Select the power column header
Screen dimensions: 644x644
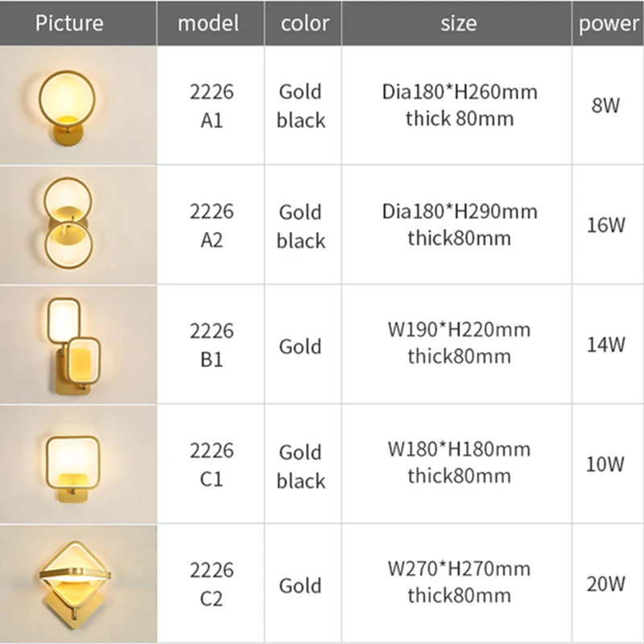(609, 23)
